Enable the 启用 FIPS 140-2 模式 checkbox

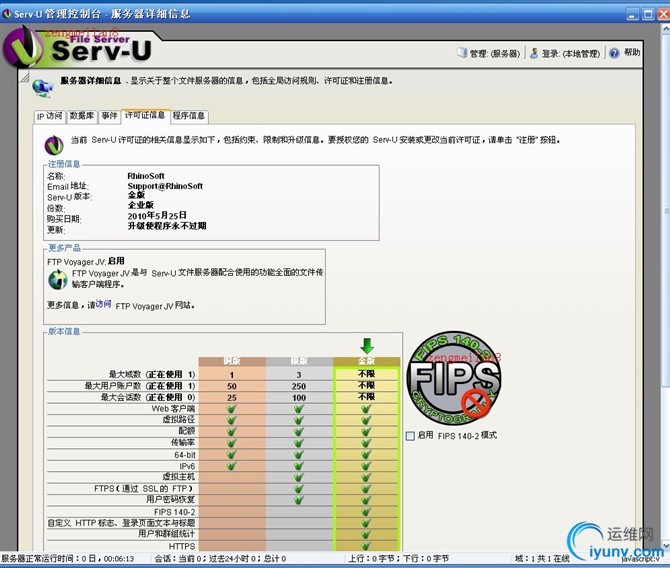(x=410, y=436)
